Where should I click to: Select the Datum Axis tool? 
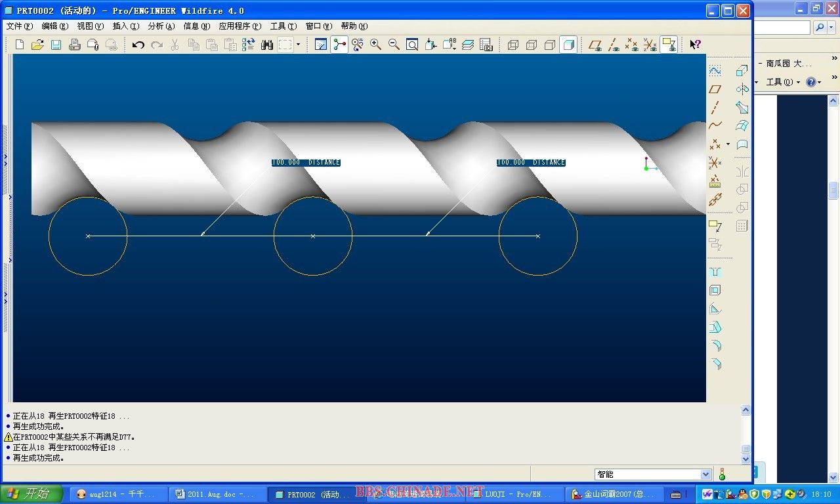click(x=715, y=107)
